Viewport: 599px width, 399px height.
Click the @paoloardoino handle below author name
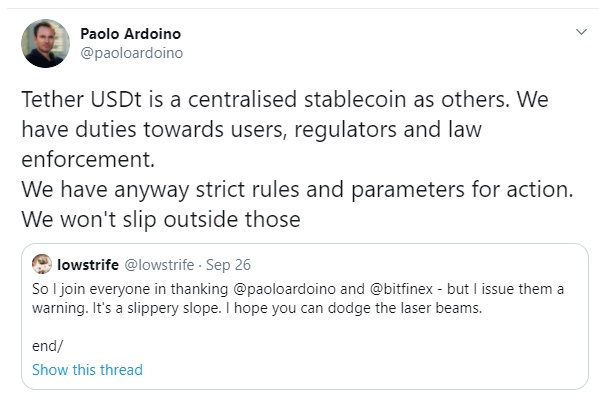131,53
